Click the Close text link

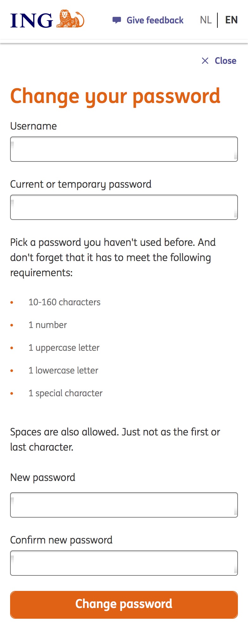(x=226, y=61)
